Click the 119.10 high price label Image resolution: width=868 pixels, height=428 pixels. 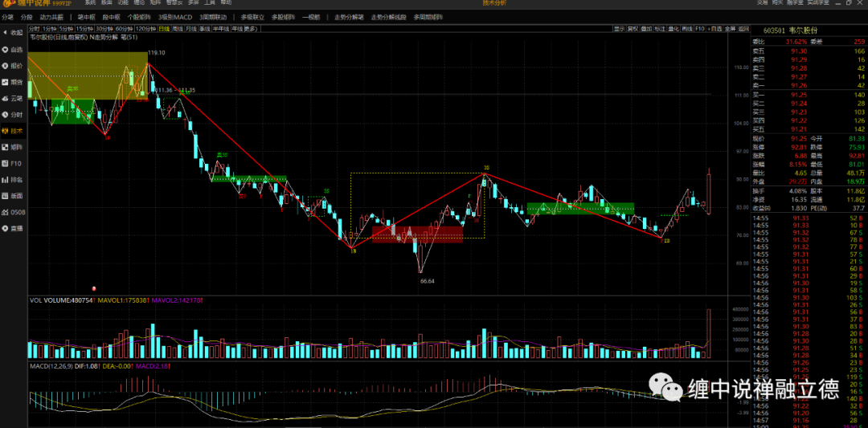tap(158, 52)
